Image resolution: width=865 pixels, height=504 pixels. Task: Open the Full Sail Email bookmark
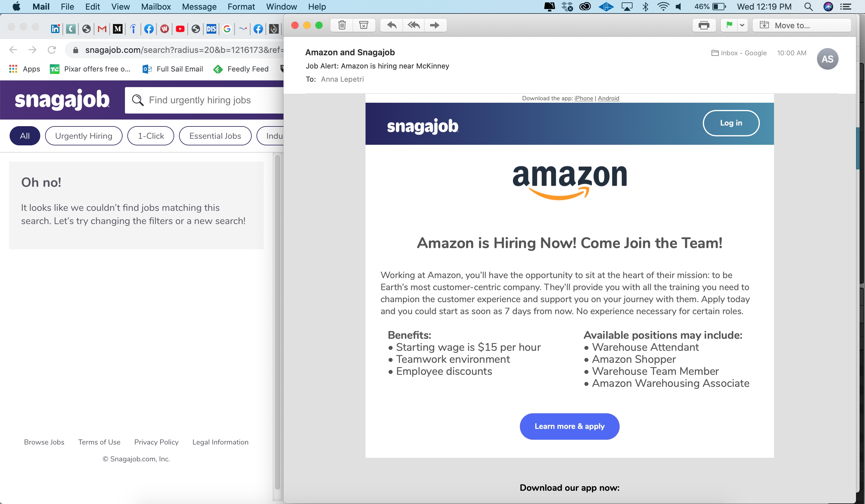(173, 69)
